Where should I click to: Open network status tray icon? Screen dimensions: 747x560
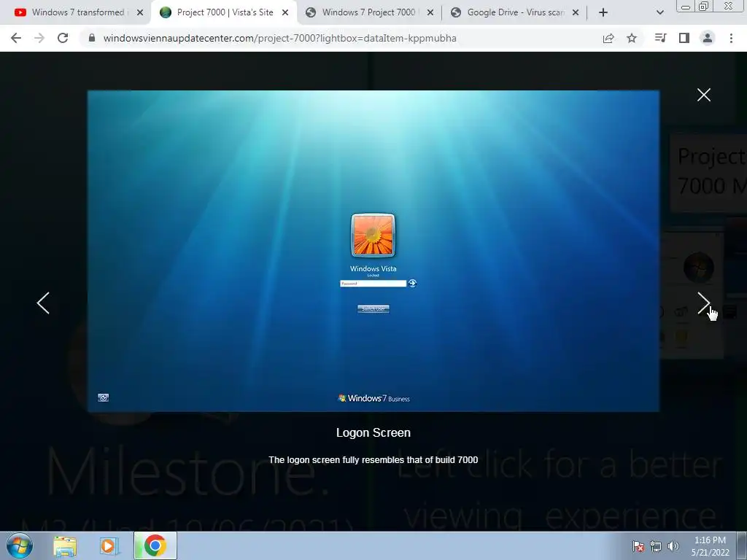point(656,546)
